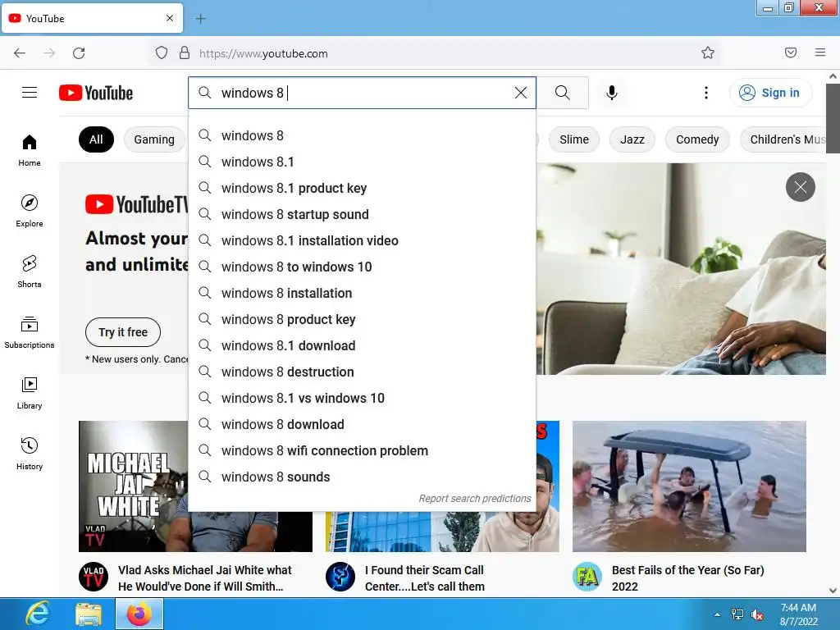Click the tracking protection shield icon
The width and height of the screenshot is (840, 630).
(162, 53)
